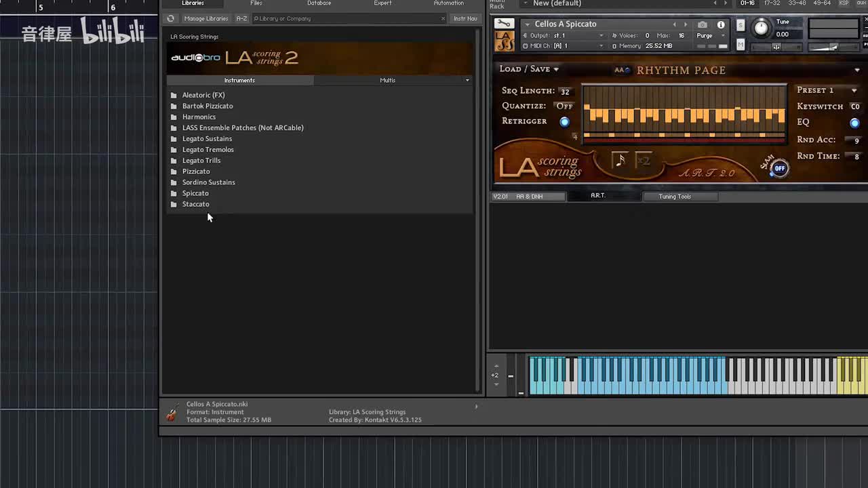
Task: Toggle the Retrigger switch
Action: click(x=564, y=122)
